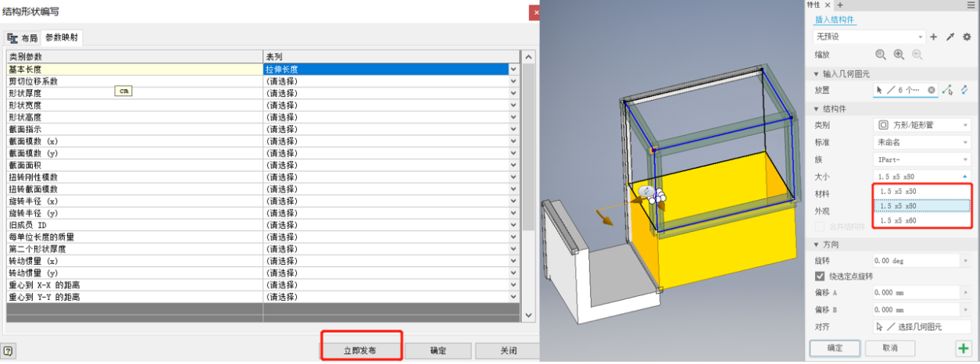Toggle 绕选定点旋转 checkbox

coord(820,276)
